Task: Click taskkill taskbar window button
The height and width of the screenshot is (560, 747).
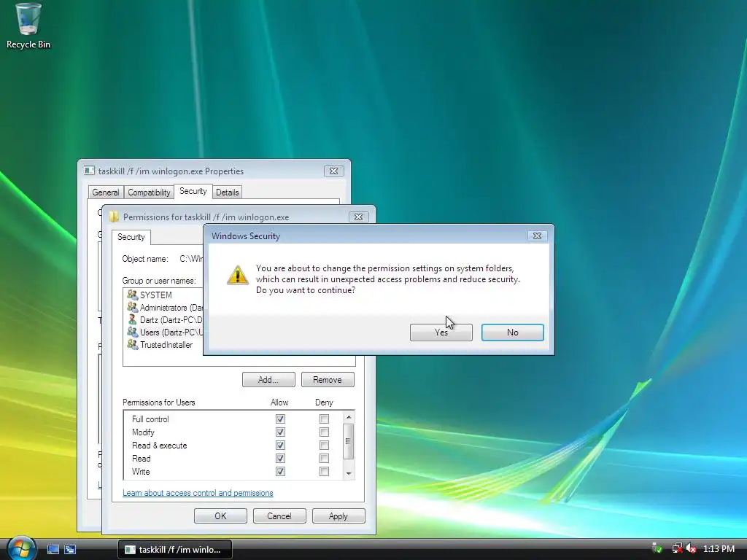Action: click(x=175, y=550)
